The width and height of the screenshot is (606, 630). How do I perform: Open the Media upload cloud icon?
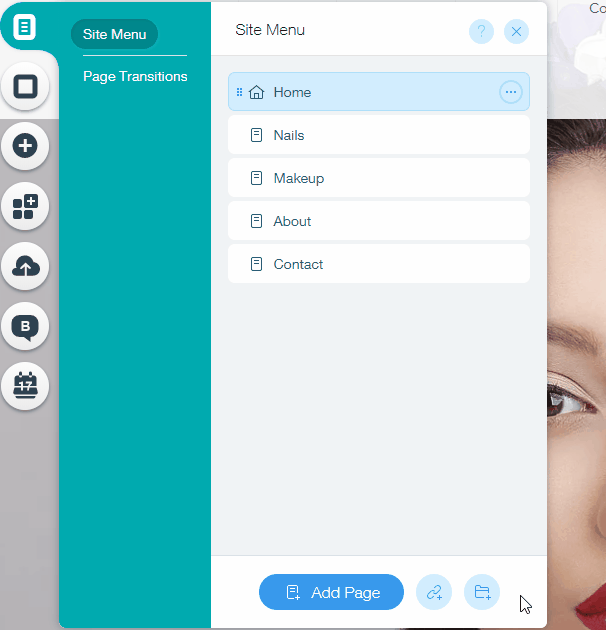(25, 266)
